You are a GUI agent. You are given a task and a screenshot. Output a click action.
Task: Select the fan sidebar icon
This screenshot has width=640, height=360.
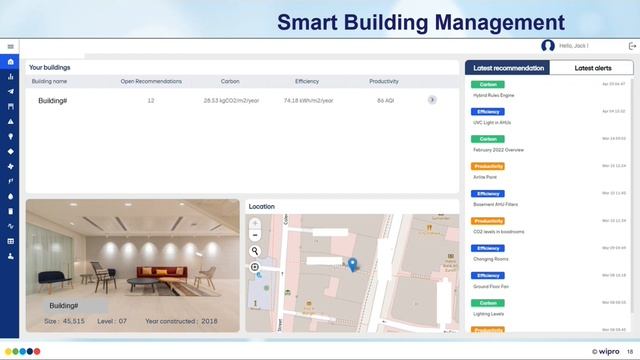pyautogui.click(x=11, y=167)
